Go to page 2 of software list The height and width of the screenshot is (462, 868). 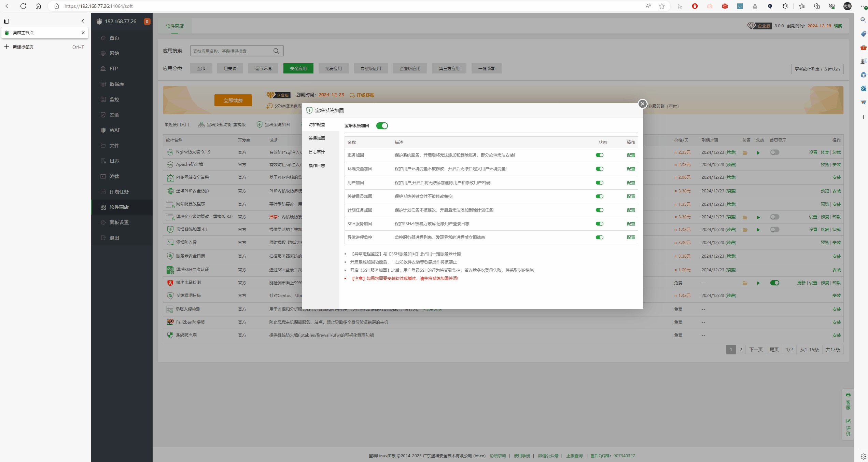click(x=741, y=350)
